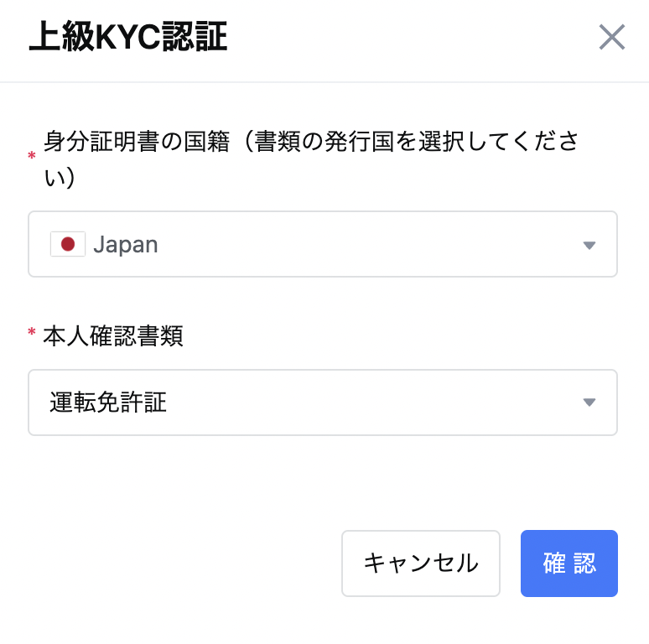Click the 本人確認書類 field label
649x644 pixels.
coord(113,335)
